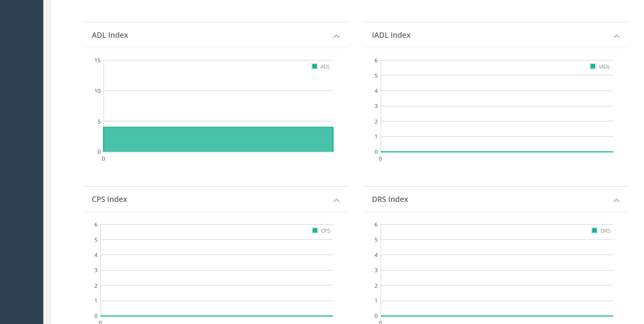
Task: Click the ADL Index panel title
Action: click(110, 35)
